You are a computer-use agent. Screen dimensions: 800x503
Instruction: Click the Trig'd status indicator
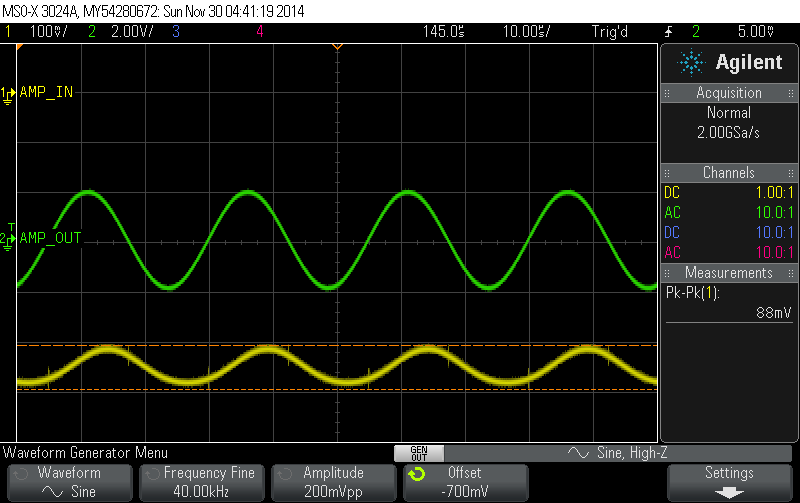pos(609,32)
